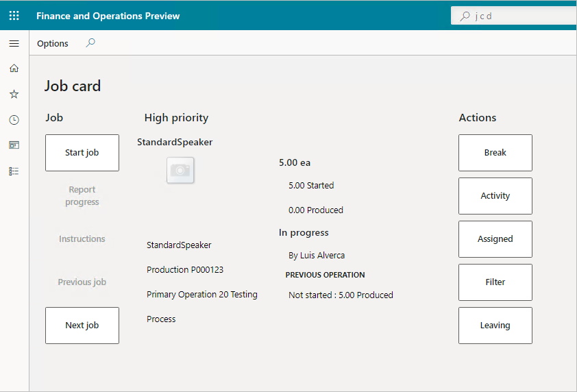This screenshot has height=392, width=577.
Task: Click the High priority heading
Action: click(x=176, y=118)
